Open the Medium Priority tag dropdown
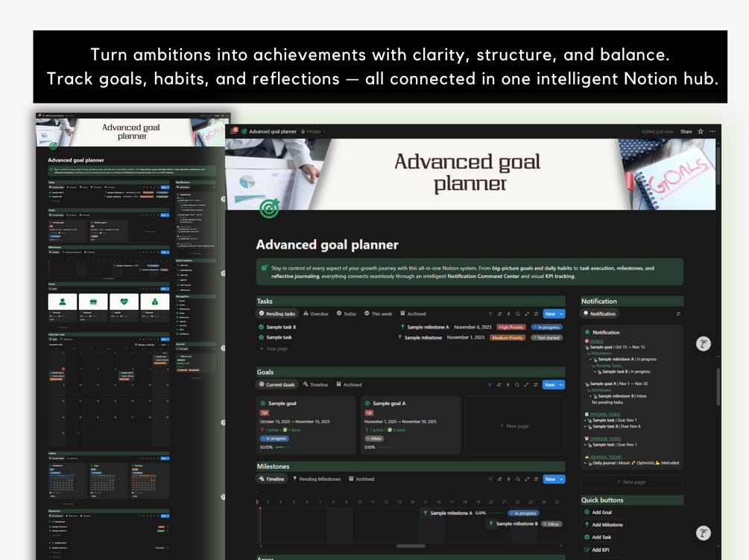 (508, 337)
